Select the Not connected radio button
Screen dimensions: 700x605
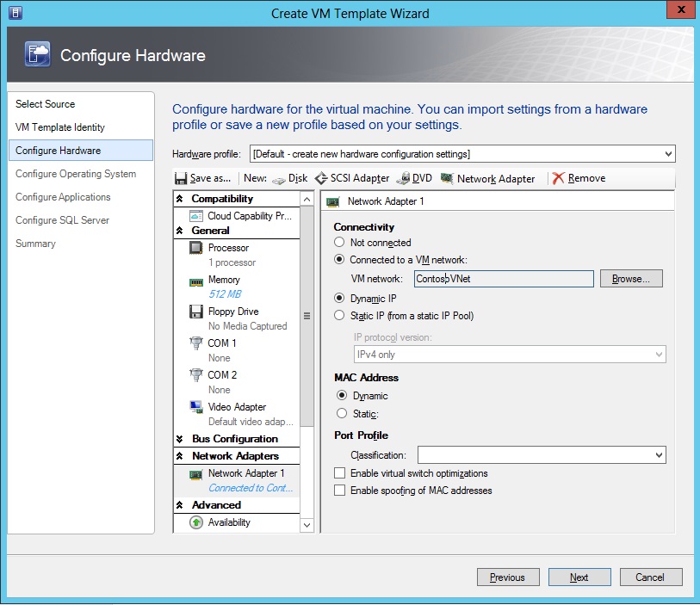pos(340,243)
